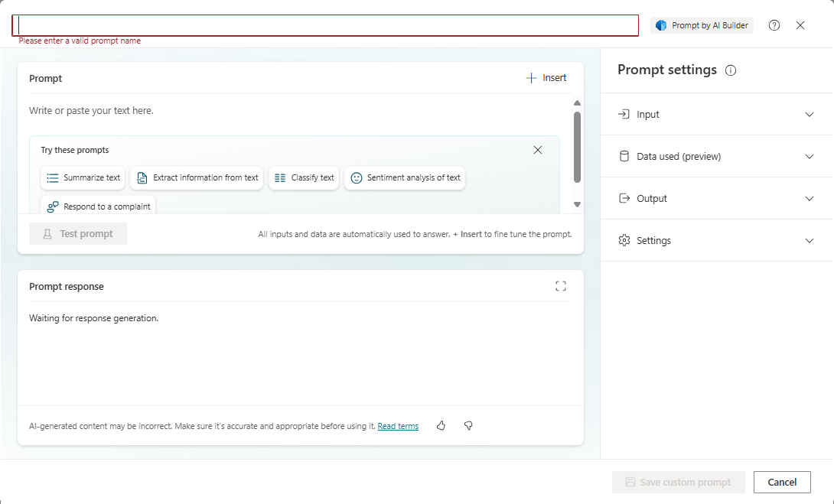Click into the prompt name field
The height and width of the screenshot is (504, 834).
(x=325, y=25)
